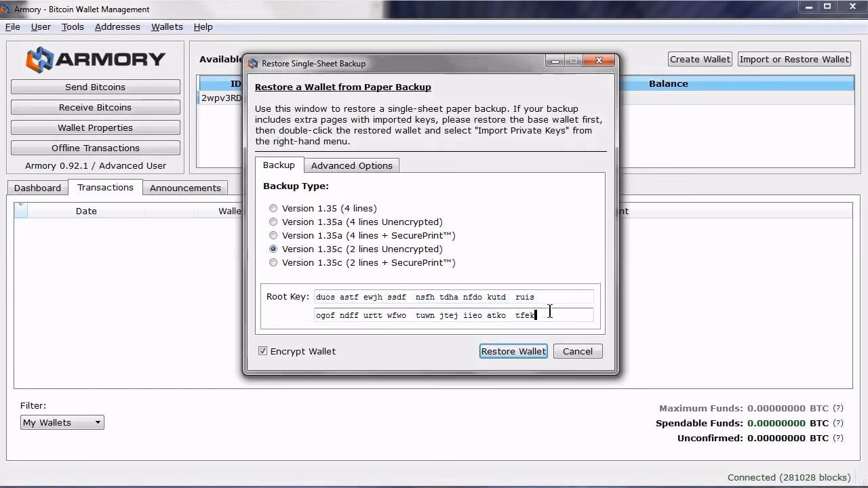Viewport: 868px width, 488px height.
Task: Click the Spendable Funds help (?) link
Action: 838,423
